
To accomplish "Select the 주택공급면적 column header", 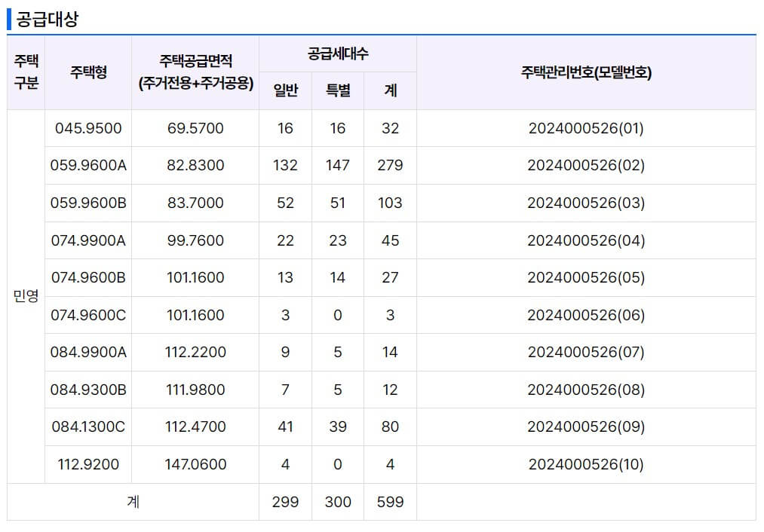I will tap(195, 72).
